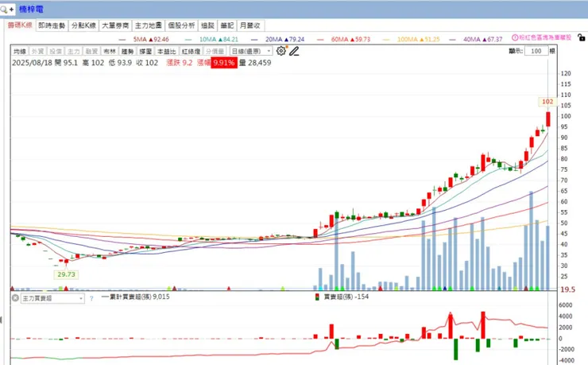This screenshot has height=365, width=588.
Task: Toggle the 布林 Bollinger band overlay
Action: pos(109,52)
